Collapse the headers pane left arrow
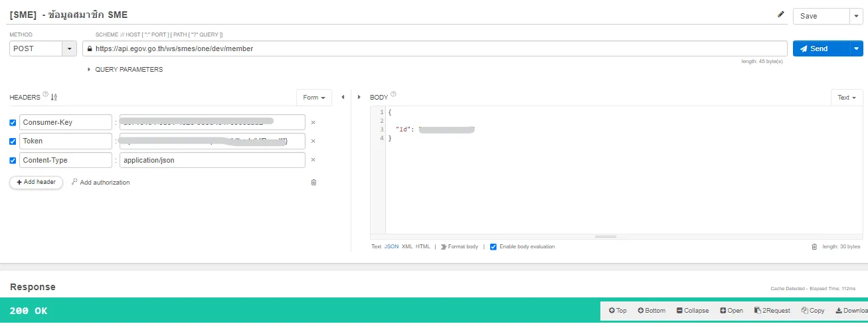Viewport: 868px width, 328px height. 343,97
